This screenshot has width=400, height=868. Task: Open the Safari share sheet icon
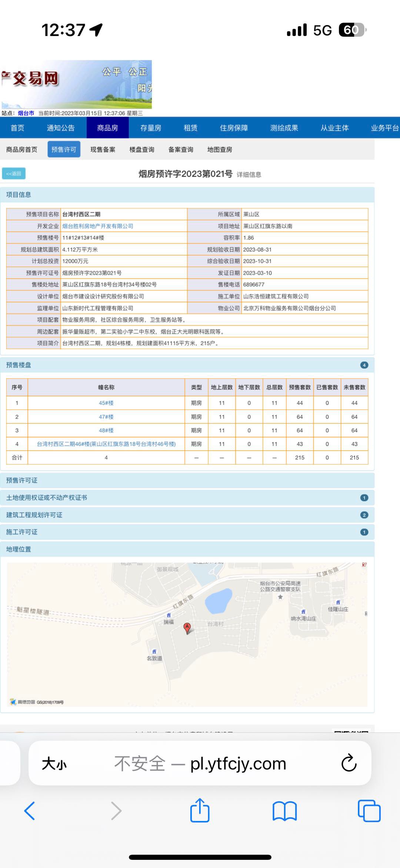[200, 810]
